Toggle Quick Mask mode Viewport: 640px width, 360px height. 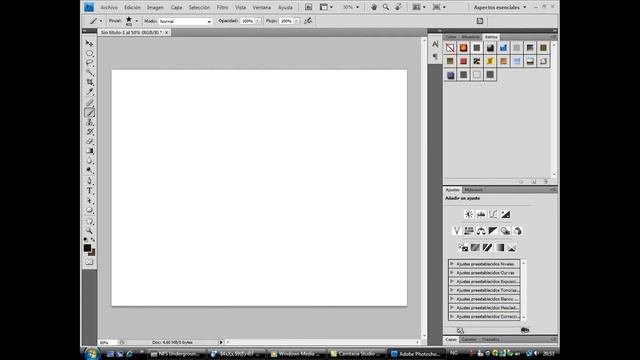pyautogui.click(x=89, y=262)
